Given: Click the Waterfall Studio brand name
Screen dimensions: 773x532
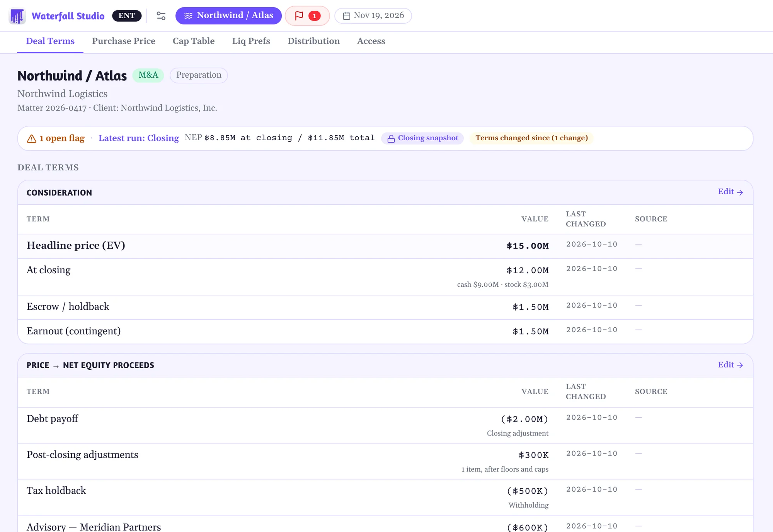Looking at the screenshot, I should 68,16.
